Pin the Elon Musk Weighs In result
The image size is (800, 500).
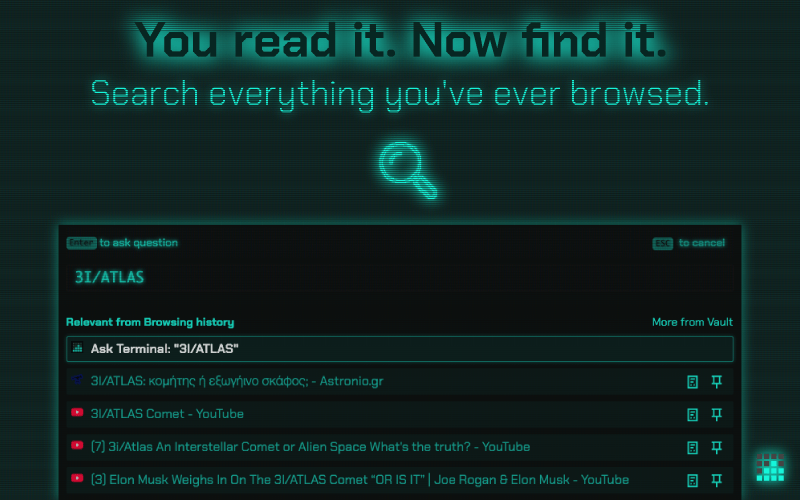pos(717,480)
